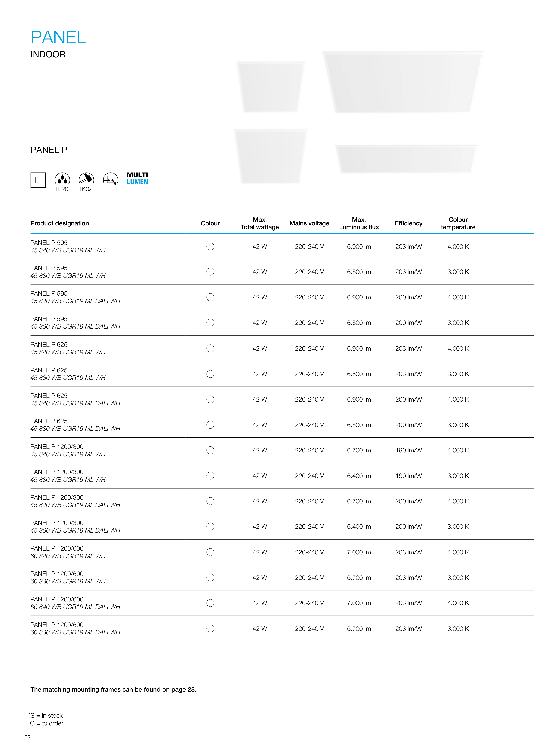Click the large top-right panel product image

(403, 82)
